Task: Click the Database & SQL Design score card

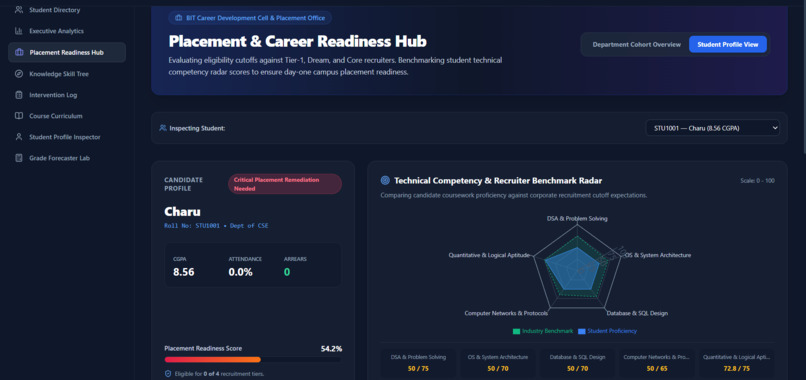Action: pos(577,363)
